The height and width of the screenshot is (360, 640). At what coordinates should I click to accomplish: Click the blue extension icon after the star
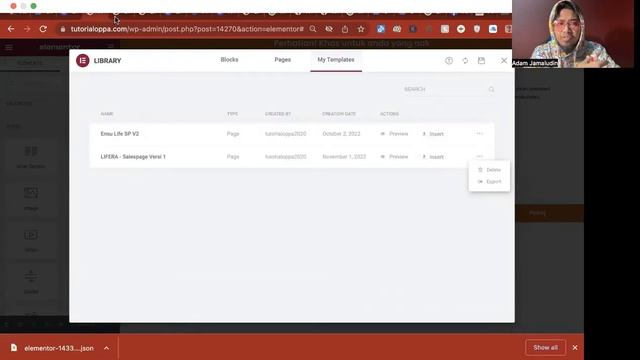pyautogui.click(x=381, y=29)
